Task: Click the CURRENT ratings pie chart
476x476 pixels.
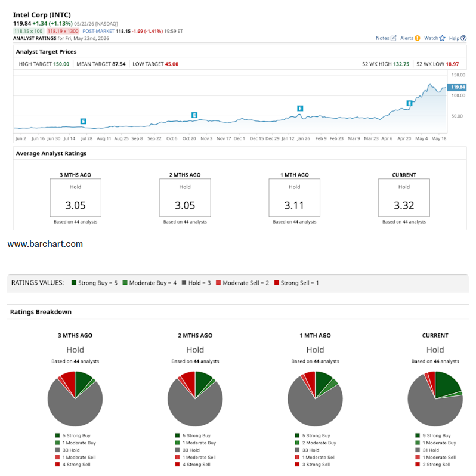Action: point(435,398)
